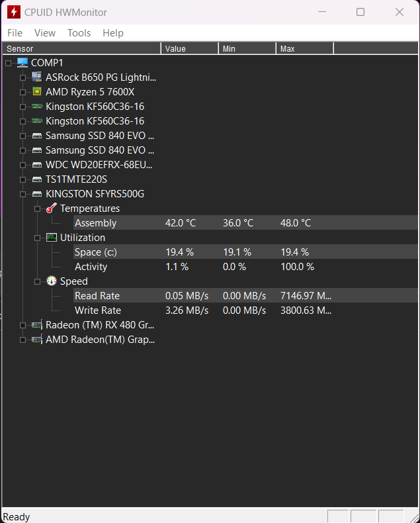
Task: Click the 48.0 °C max temperature
Action: click(296, 223)
